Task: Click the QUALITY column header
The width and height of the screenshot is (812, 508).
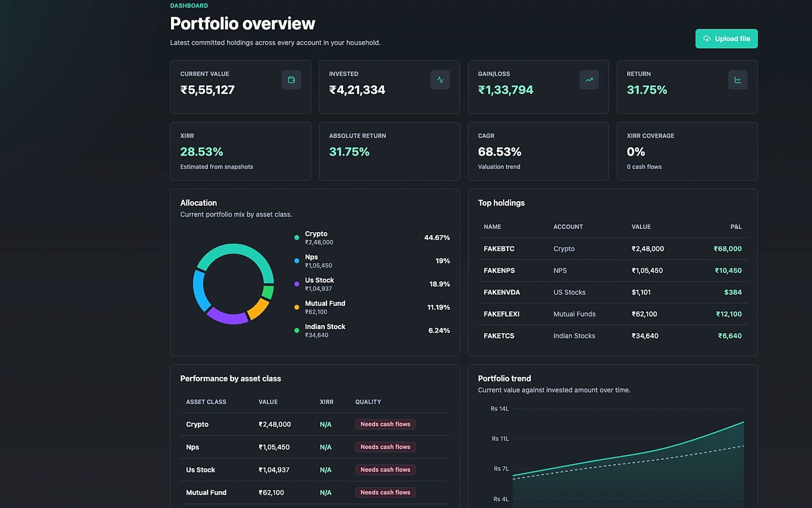Action: click(x=368, y=402)
